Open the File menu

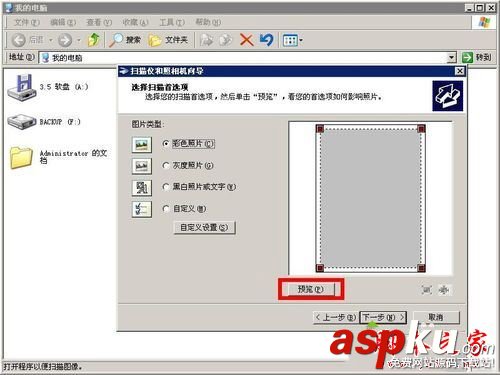point(27,22)
